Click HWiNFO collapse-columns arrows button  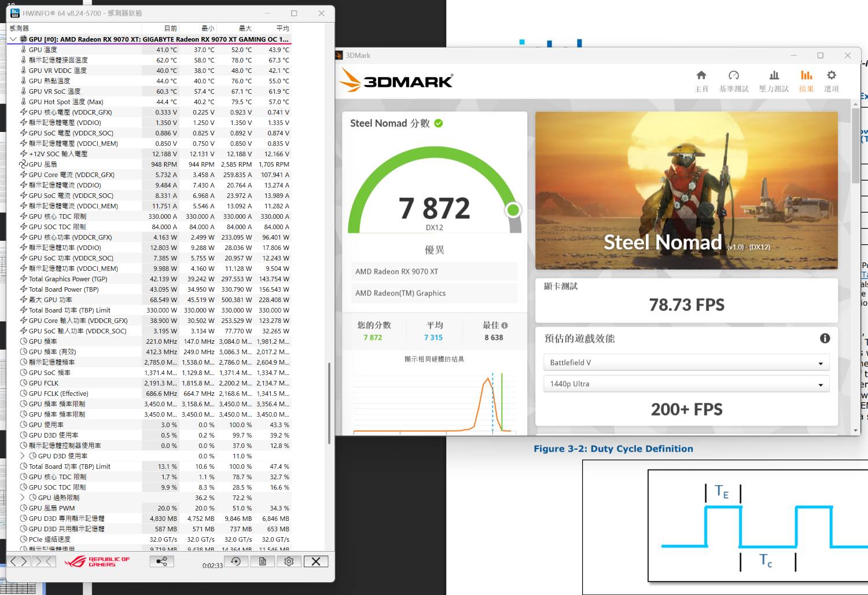tap(45, 561)
